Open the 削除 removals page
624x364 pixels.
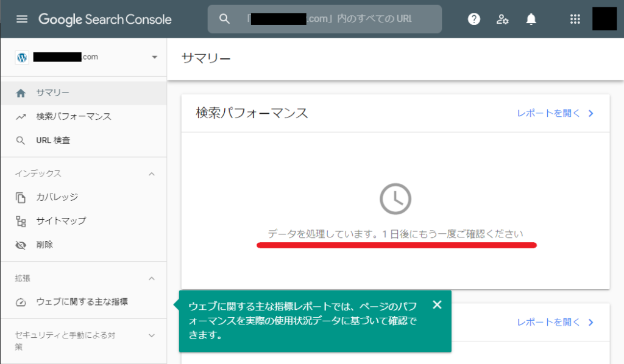(44, 245)
